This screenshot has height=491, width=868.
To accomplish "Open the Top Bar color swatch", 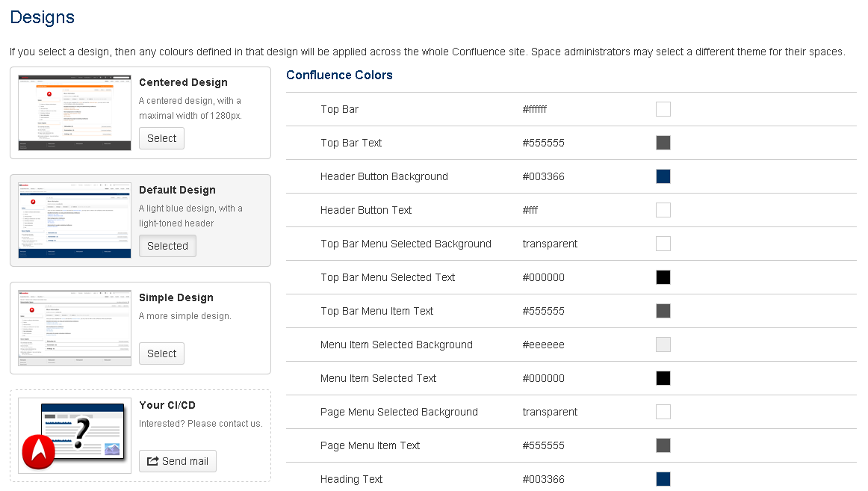I will (663, 109).
